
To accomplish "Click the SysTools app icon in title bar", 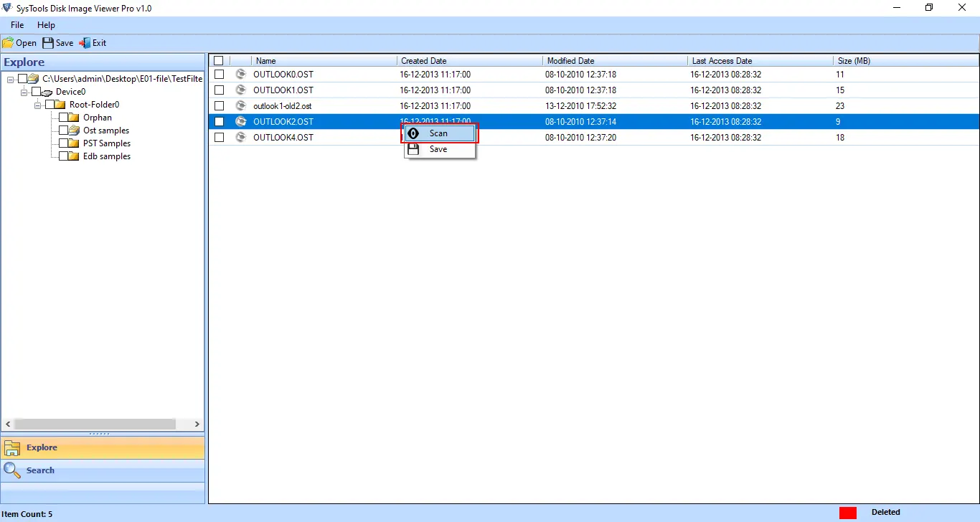I will (x=8, y=8).
